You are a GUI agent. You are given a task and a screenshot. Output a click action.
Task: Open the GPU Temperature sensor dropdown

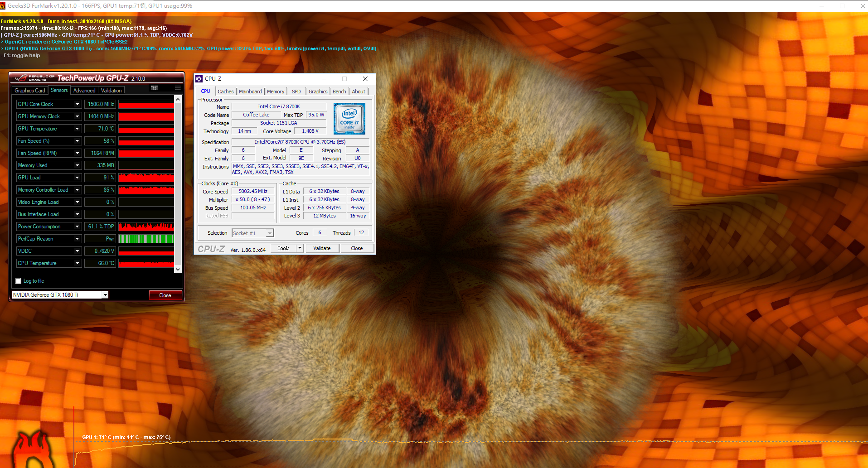click(77, 129)
